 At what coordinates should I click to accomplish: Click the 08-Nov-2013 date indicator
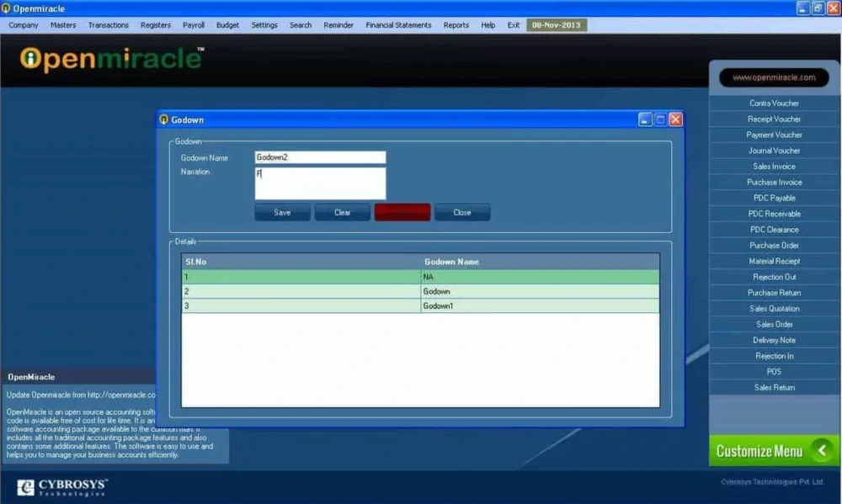click(557, 25)
